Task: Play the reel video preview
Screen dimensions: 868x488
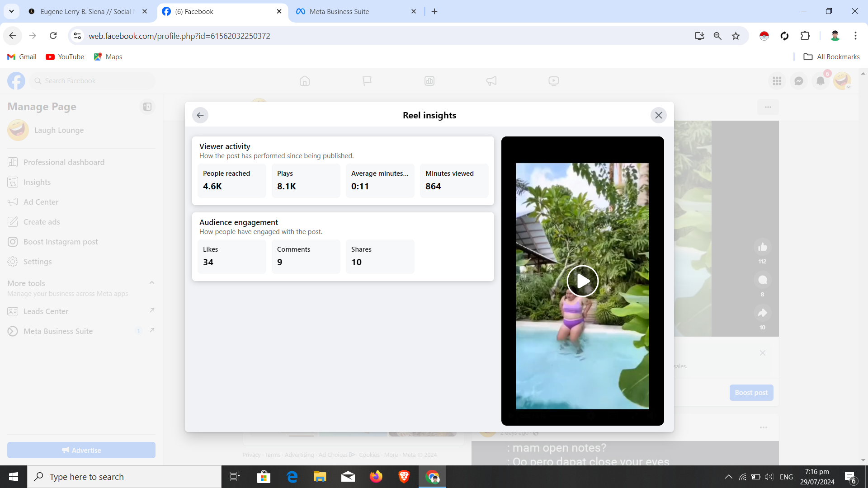Action: [x=582, y=281]
